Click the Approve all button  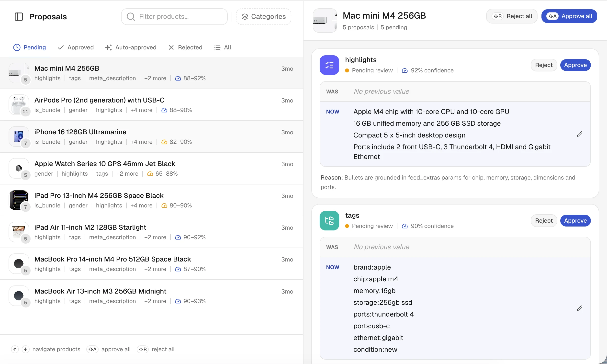pyautogui.click(x=569, y=16)
